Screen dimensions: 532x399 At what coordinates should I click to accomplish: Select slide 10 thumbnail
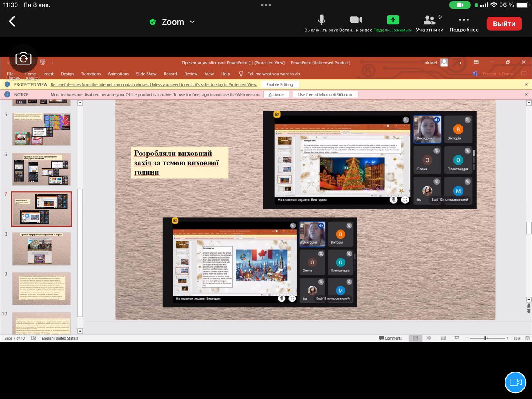(x=42, y=323)
